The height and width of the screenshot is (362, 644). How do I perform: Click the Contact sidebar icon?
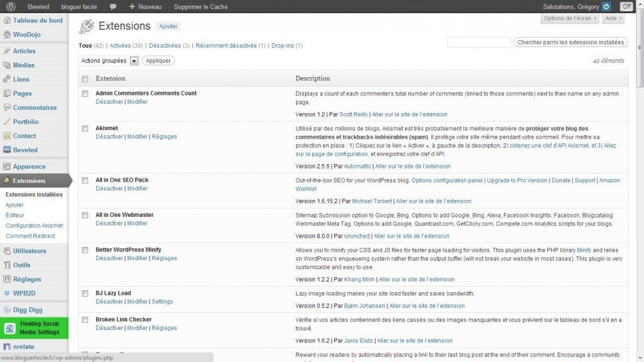[7, 136]
